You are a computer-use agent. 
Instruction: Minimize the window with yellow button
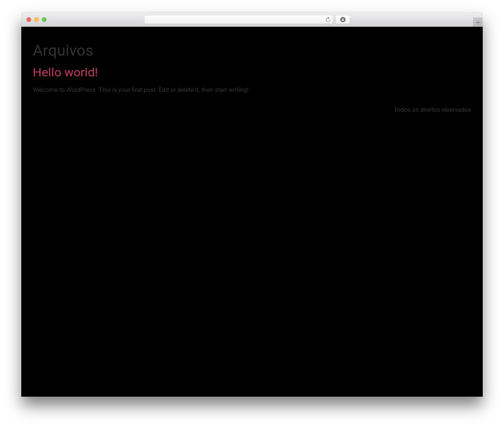pos(36,20)
